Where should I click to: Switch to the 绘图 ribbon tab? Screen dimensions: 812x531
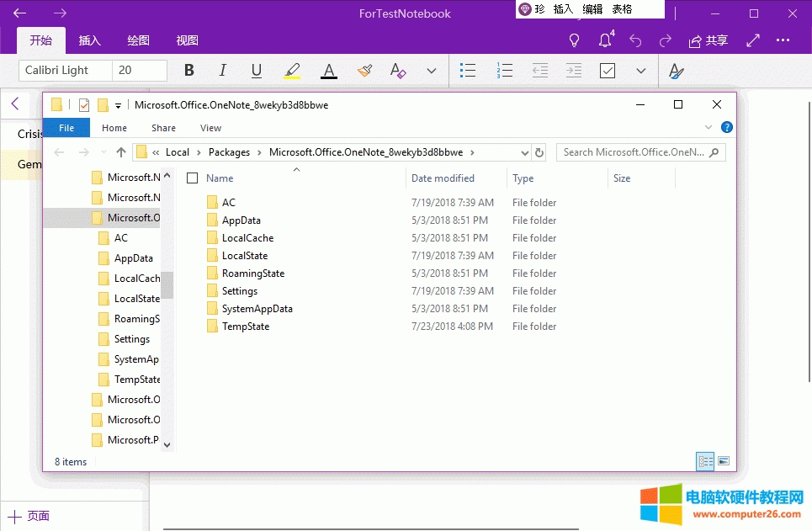tap(137, 40)
